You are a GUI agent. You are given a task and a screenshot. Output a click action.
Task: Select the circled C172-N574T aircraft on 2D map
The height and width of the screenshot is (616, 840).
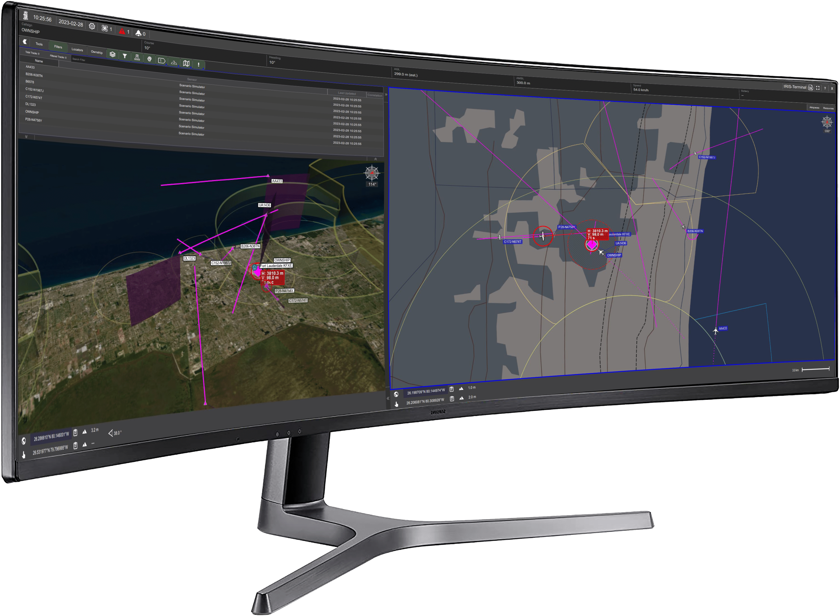coord(542,236)
